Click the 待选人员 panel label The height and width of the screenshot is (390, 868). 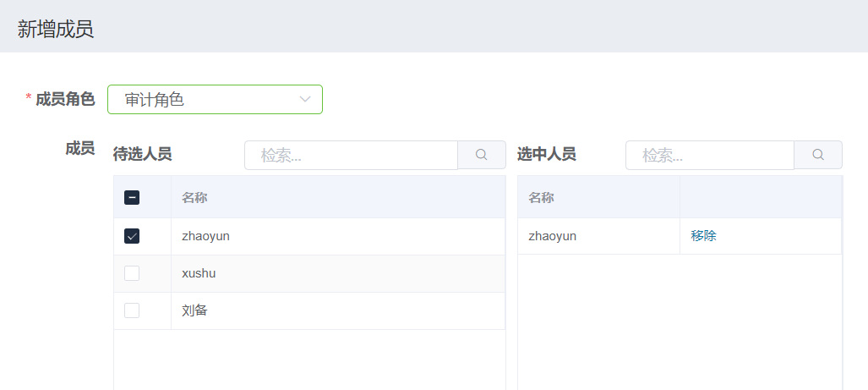pyautogui.click(x=142, y=154)
